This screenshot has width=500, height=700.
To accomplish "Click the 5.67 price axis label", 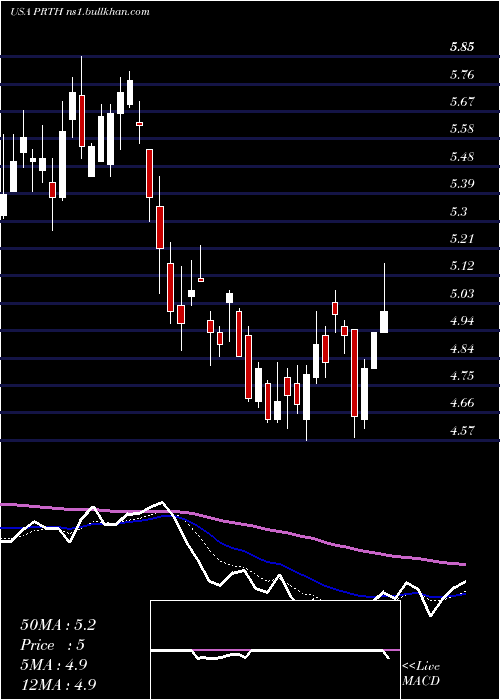I will tap(462, 102).
